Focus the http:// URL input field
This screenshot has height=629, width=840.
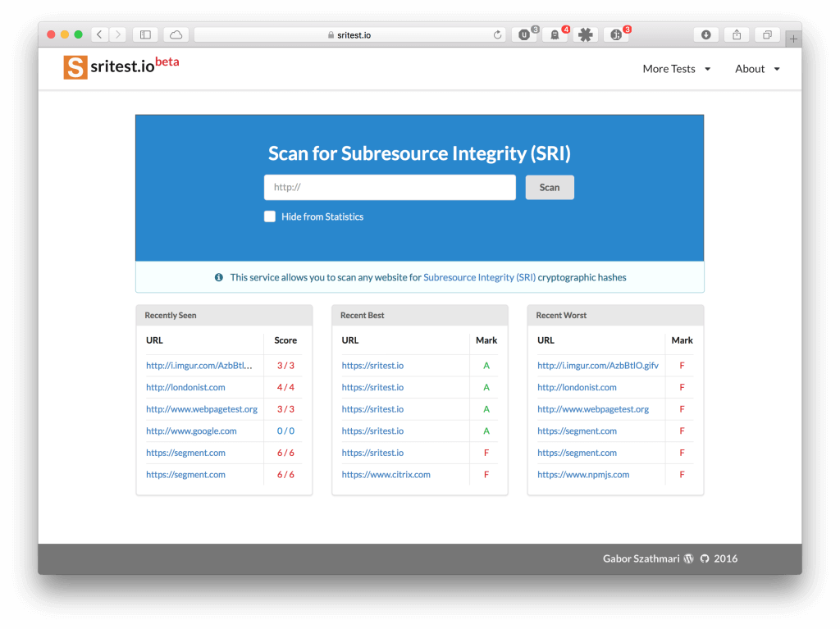pos(390,188)
